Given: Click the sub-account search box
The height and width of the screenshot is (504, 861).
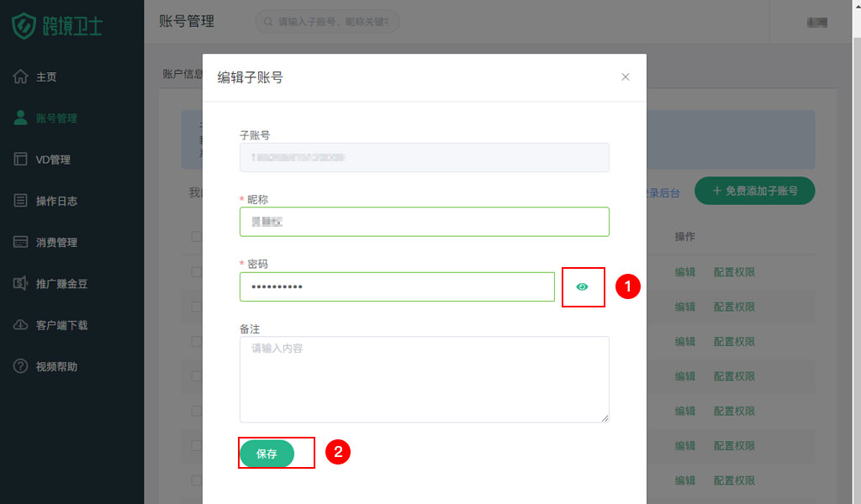Looking at the screenshot, I should [x=328, y=21].
